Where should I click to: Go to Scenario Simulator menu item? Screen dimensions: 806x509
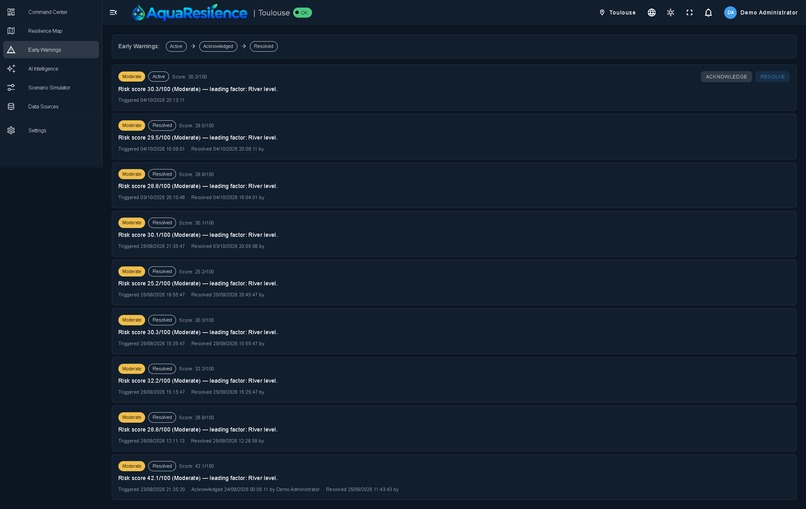[x=49, y=87]
